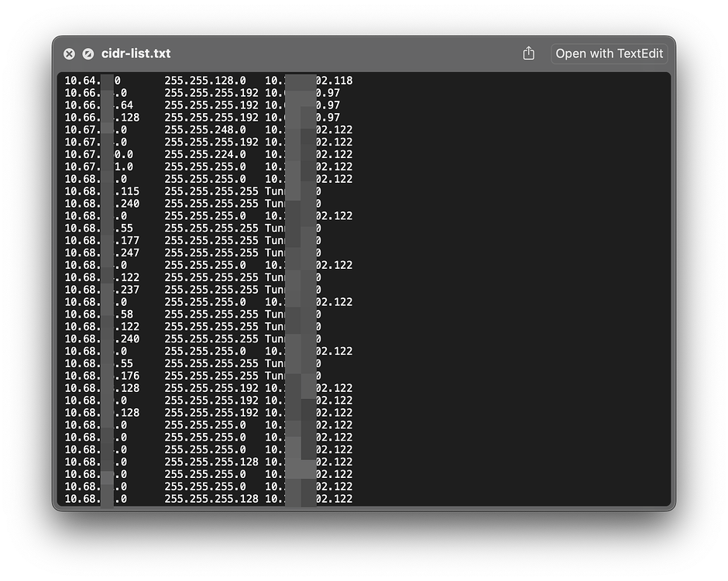The height and width of the screenshot is (581, 728).
Task: Click the cidr-list.txt window title
Action: pos(136,53)
